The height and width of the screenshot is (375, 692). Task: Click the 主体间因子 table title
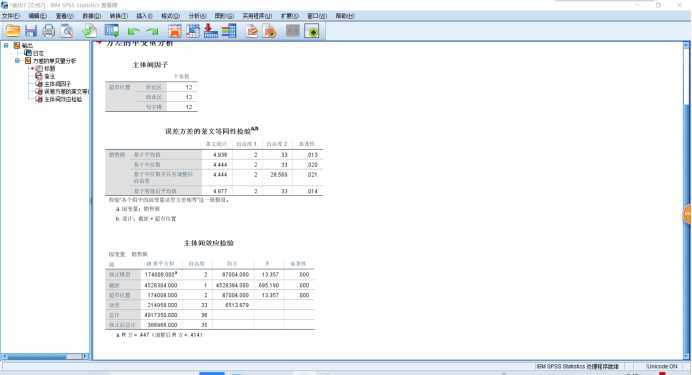tap(150, 65)
